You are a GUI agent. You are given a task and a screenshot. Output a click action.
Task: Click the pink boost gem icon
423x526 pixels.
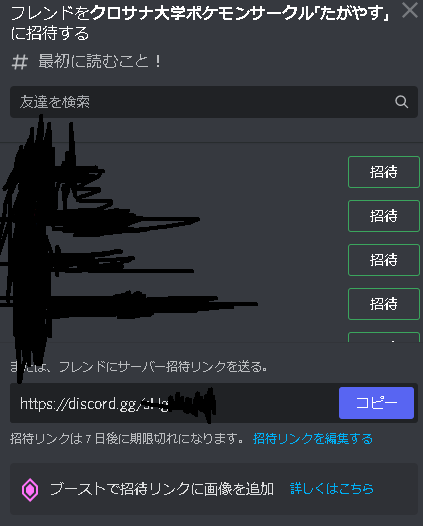pyautogui.click(x=30, y=490)
